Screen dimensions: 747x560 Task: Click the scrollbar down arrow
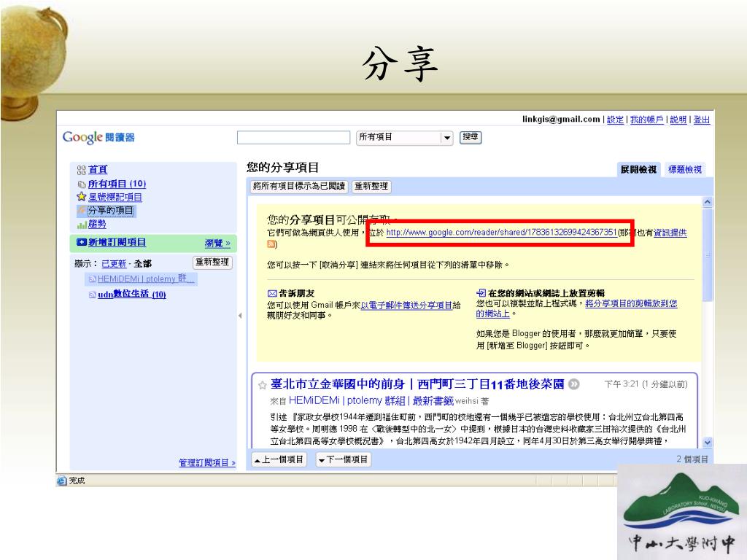point(708,443)
